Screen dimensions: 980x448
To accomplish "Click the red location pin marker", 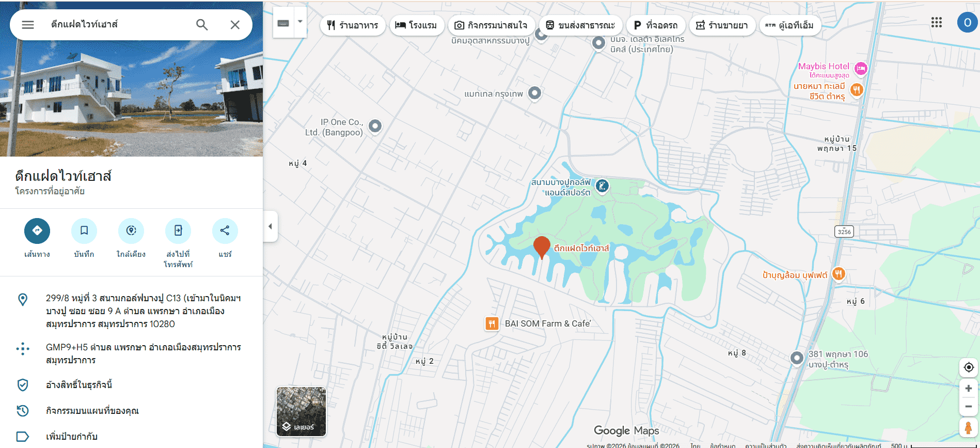I will click(x=542, y=246).
